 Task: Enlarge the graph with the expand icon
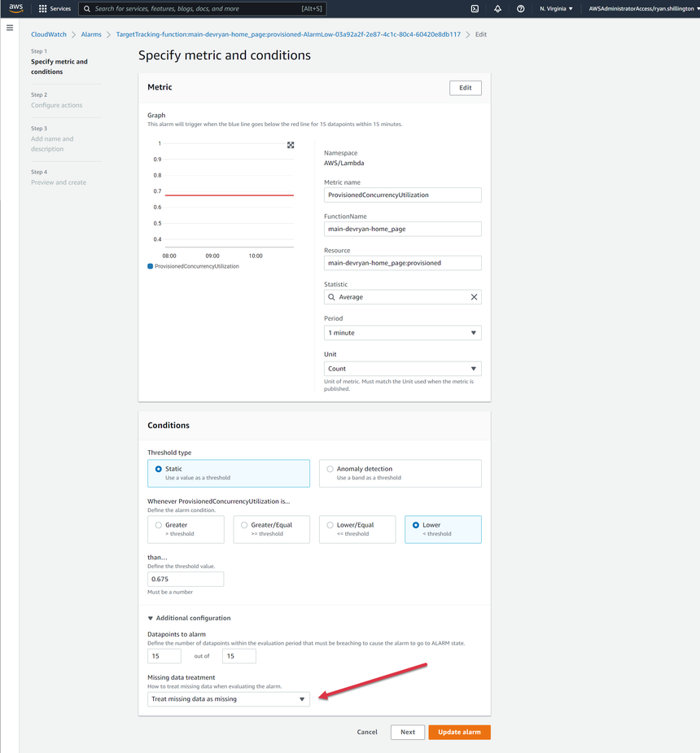coord(291,145)
